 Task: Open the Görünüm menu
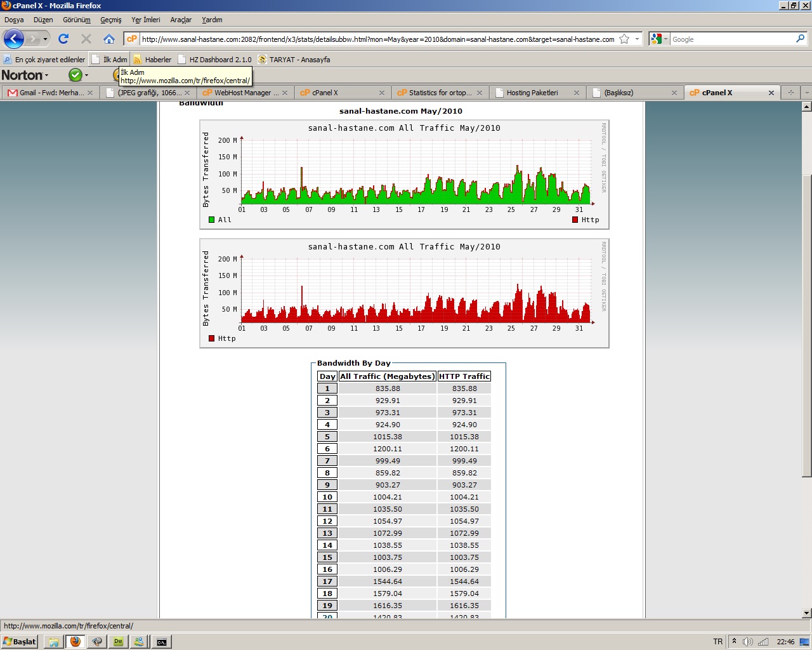point(77,20)
